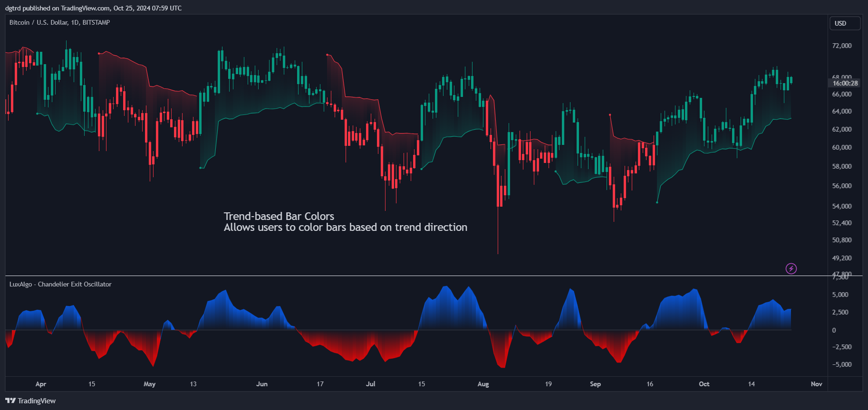Click the May label on time axis

pyautogui.click(x=150, y=384)
